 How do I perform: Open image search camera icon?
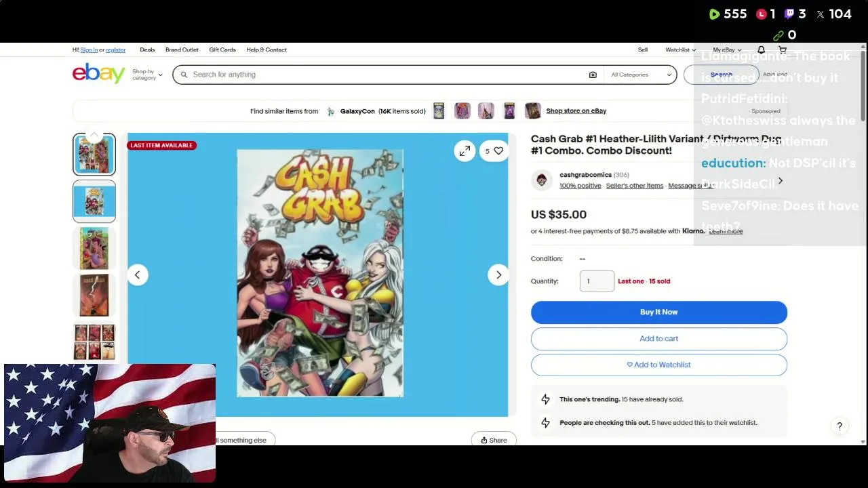point(593,75)
